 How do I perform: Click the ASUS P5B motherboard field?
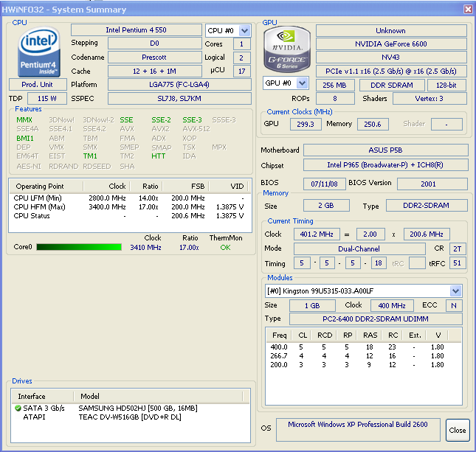(x=386, y=150)
